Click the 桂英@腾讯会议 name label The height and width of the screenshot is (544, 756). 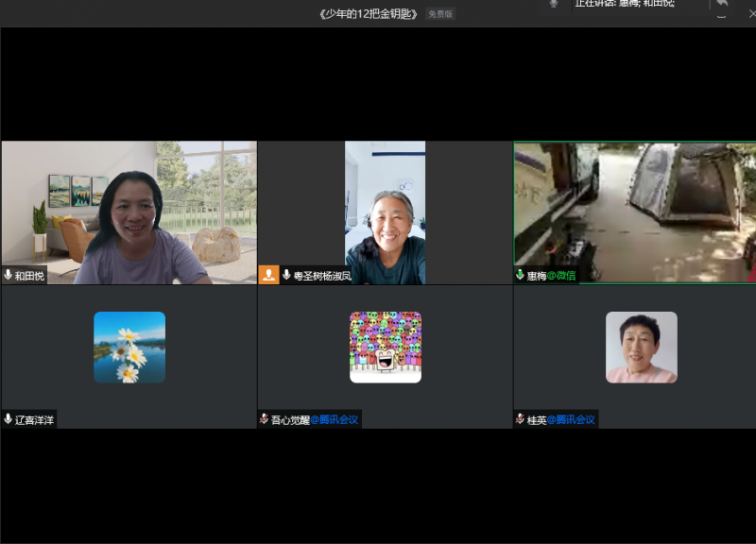coord(561,419)
